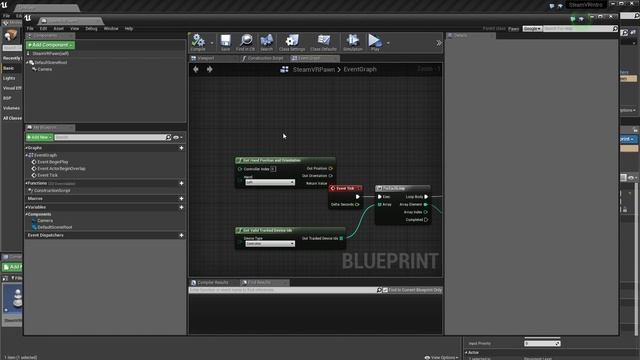Click Find in CB toolbar icon
Viewport: 640px width, 360px height.
coord(245,42)
